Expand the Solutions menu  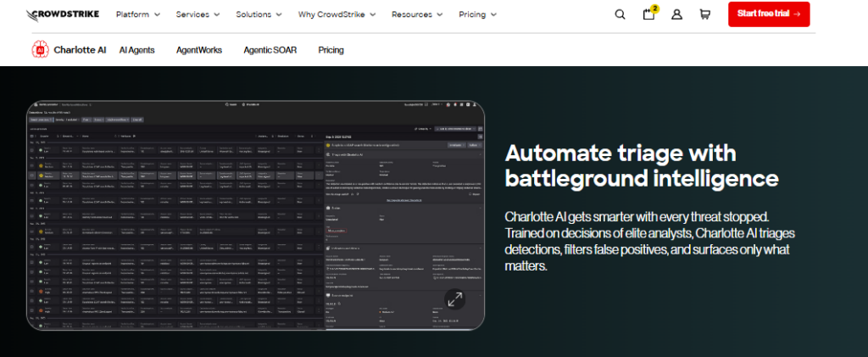click(259, 14)
